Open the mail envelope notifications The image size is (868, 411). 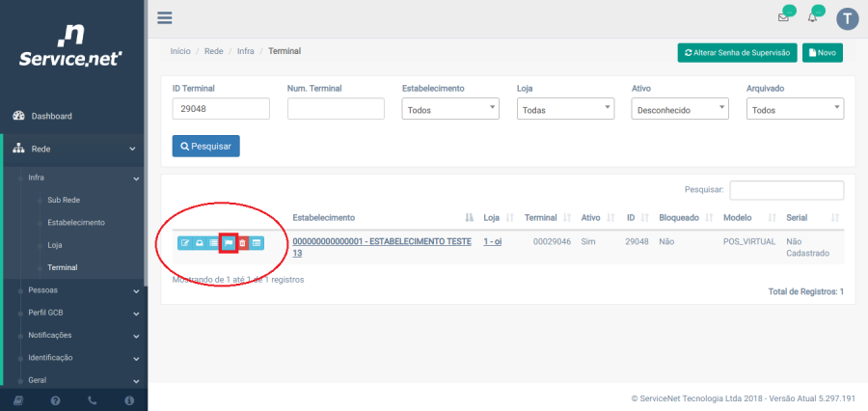pyautogui.click(x=783, y=18)
